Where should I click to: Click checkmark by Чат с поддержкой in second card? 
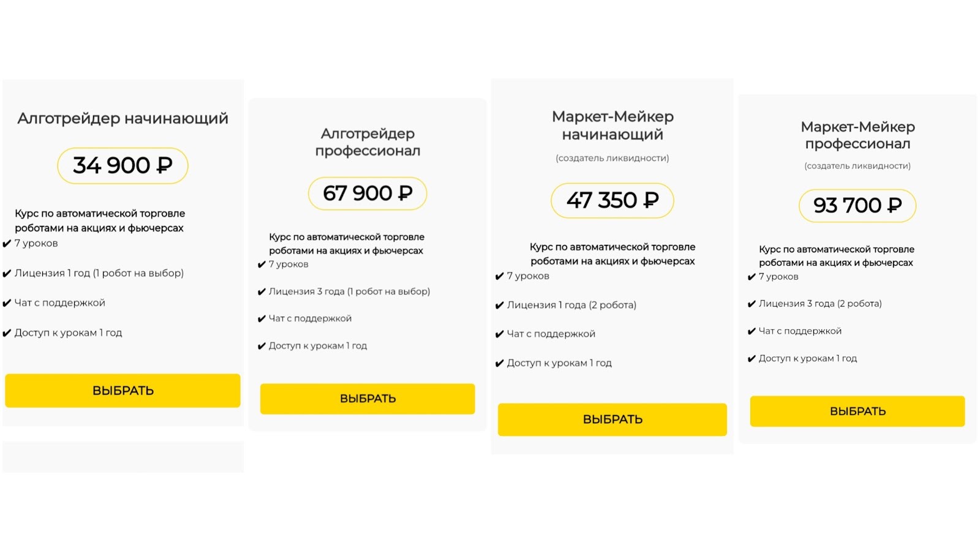pyautogui.click(x=262, y=319)
